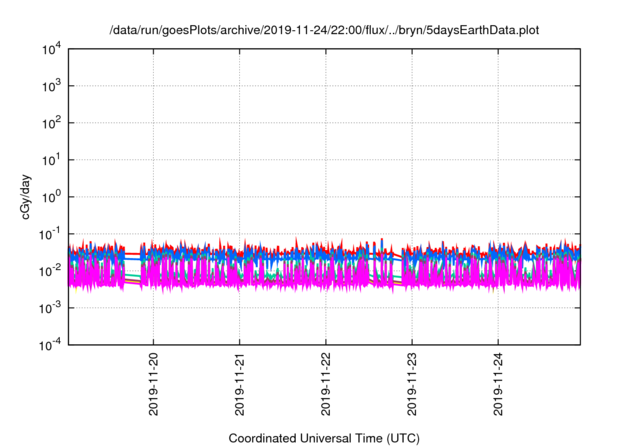The image size is (640, 448).
Task: Click the 10^3 y-axis tick label
Action: [50, 87]
